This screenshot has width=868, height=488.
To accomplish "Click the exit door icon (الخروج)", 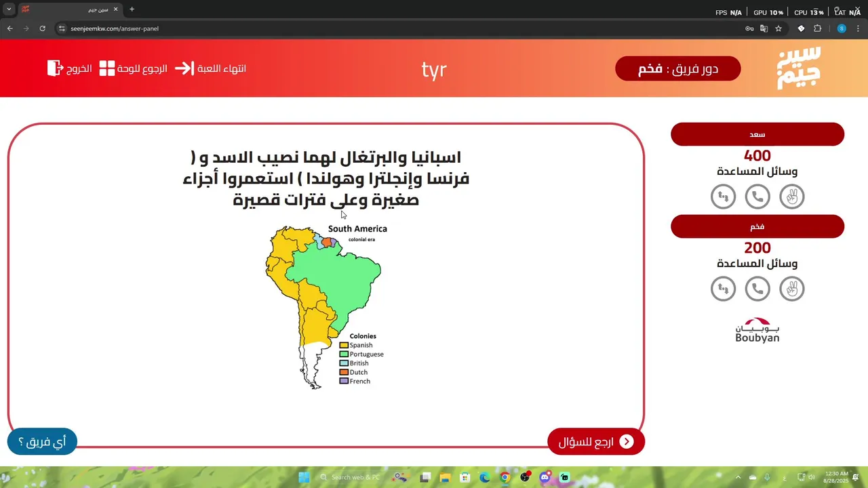I will 55,68.
